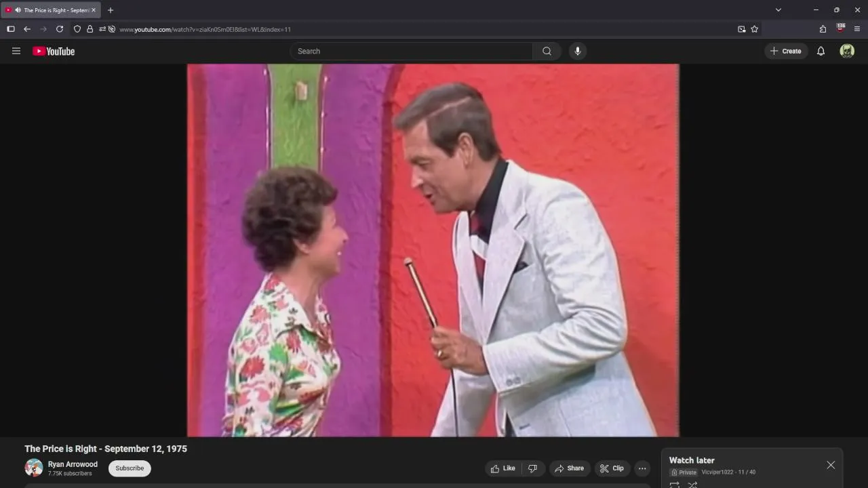Go back in browser history

(27, 29)
